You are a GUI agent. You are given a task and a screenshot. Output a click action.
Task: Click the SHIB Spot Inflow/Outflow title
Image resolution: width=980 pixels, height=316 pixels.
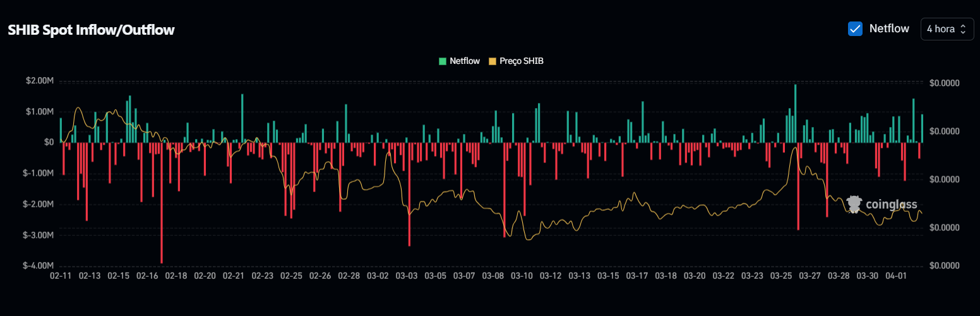click(91, 30)
